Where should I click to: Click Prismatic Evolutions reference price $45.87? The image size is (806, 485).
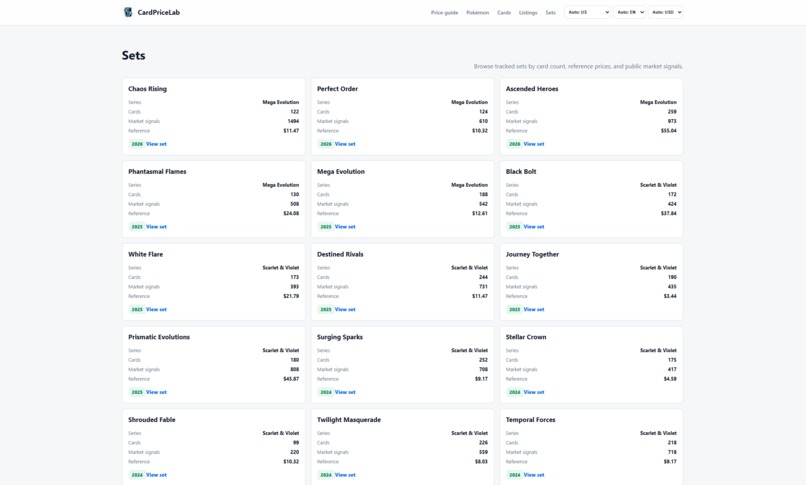291,379
